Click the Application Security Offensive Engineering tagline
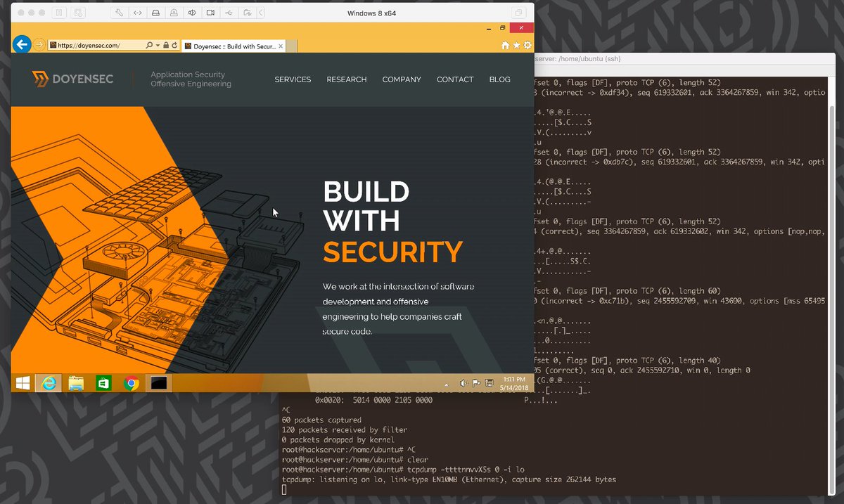The height and width of the screenshot is (504, 844). tap(191, 79)
